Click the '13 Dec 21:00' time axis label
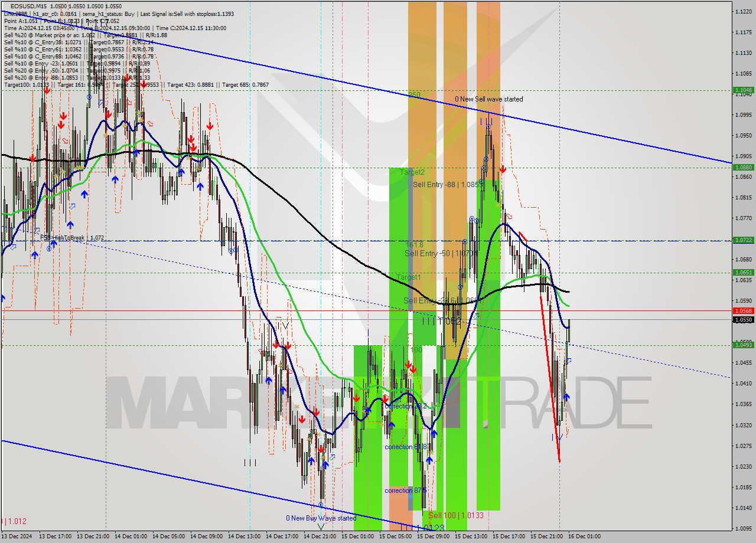756x543 pixels. pos(92,537)
